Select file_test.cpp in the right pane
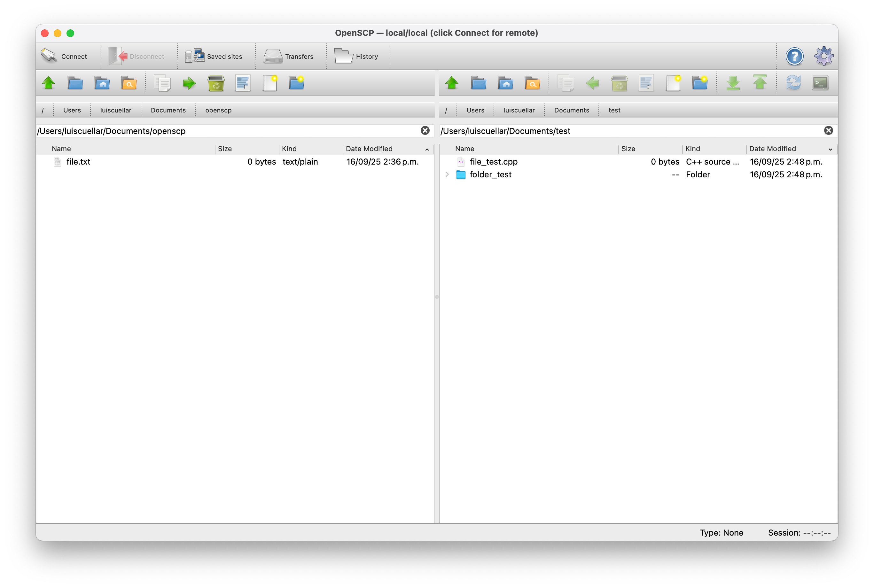The width and height of the screenshot is (874, 588). pos(638,162)
